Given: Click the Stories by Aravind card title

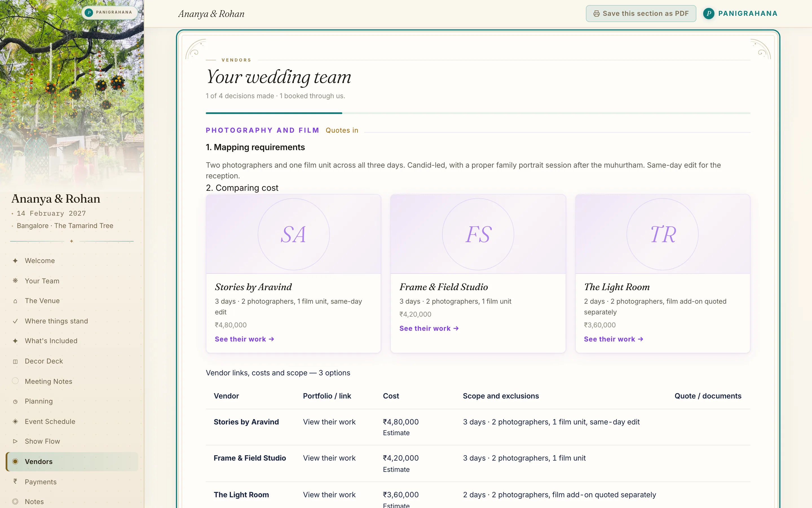Looking at the screenshot, I should 253,287.
